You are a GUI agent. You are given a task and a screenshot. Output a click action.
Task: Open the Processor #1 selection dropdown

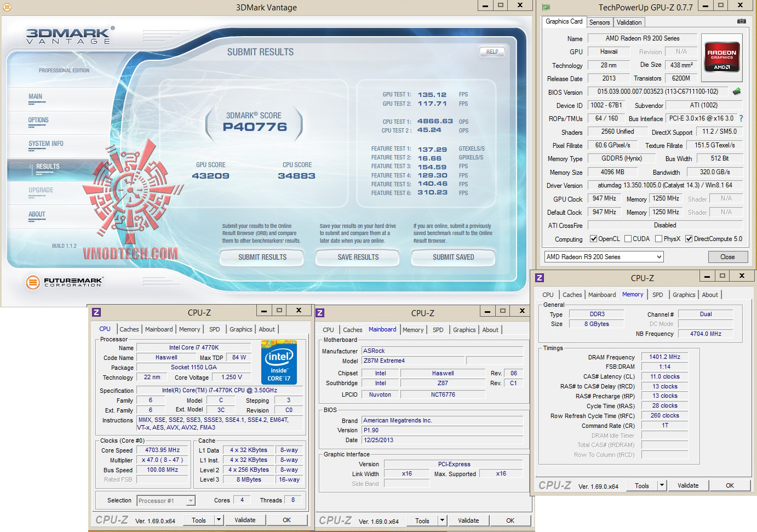[166, 501]
